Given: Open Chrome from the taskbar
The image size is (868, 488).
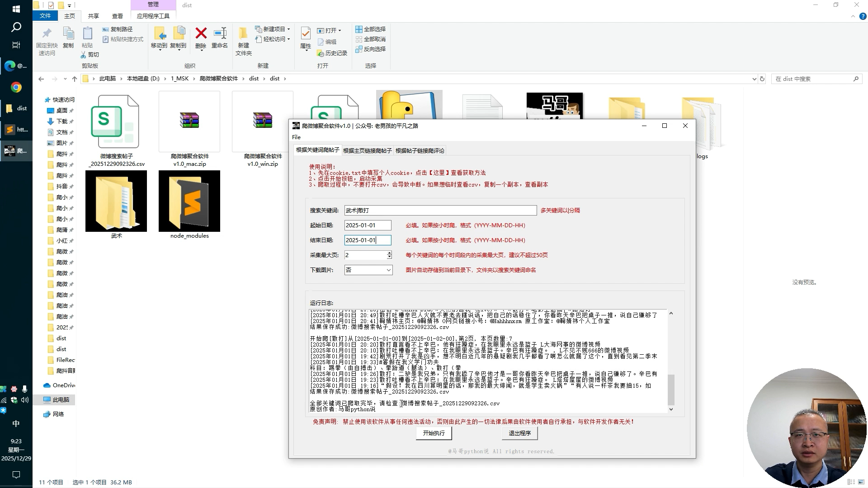Looking at the screenshot, I should pyautogui.click(x=16, y=87).
